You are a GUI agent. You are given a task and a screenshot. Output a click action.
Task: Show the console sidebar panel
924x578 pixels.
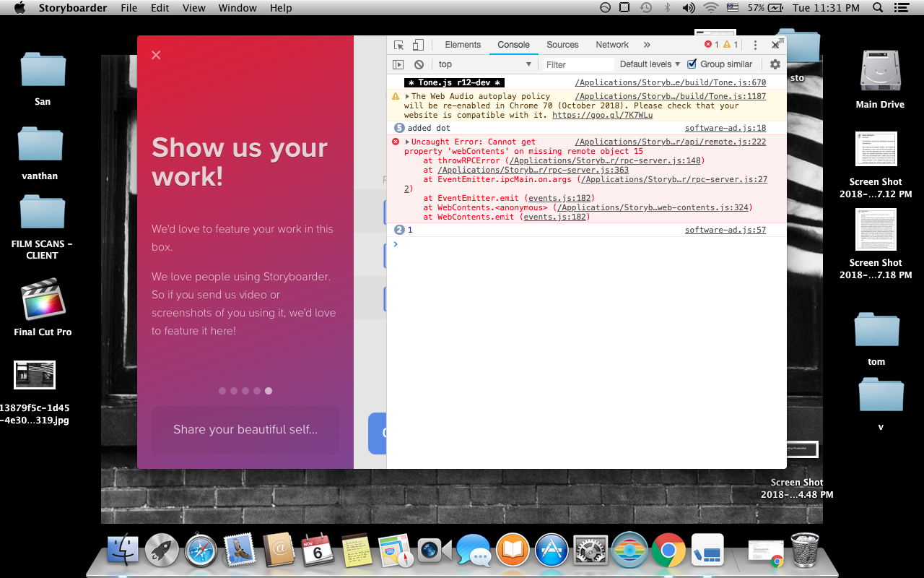(398, 64)
